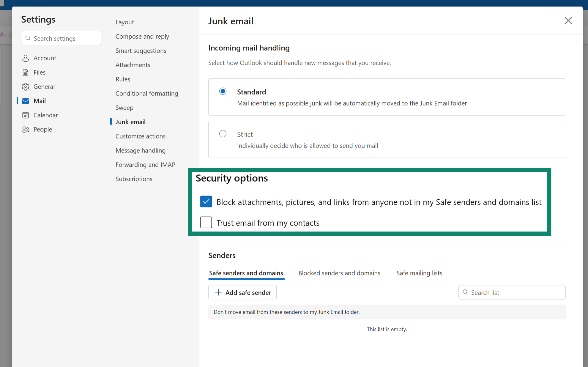Viewport: 588px width, 367px height.
Task: Uncheck blocking attachments from non-safe senders
Action: pyautogui.click(x=206, y=201)
